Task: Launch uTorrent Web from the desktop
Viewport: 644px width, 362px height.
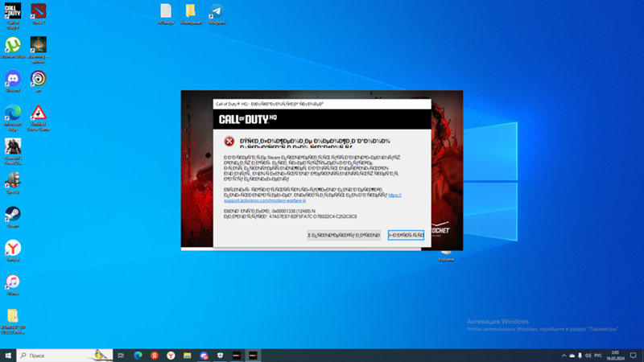Action: (x=13, y=47)
